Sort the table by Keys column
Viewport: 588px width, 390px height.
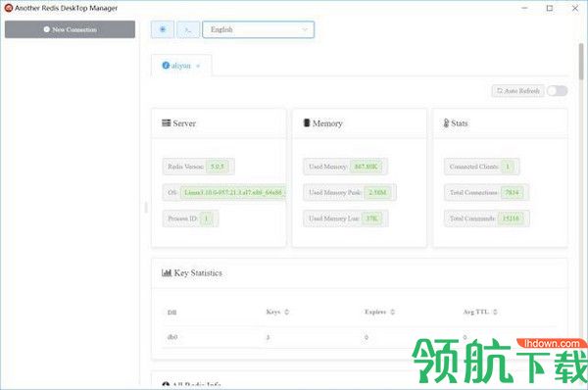pos(287,312)
